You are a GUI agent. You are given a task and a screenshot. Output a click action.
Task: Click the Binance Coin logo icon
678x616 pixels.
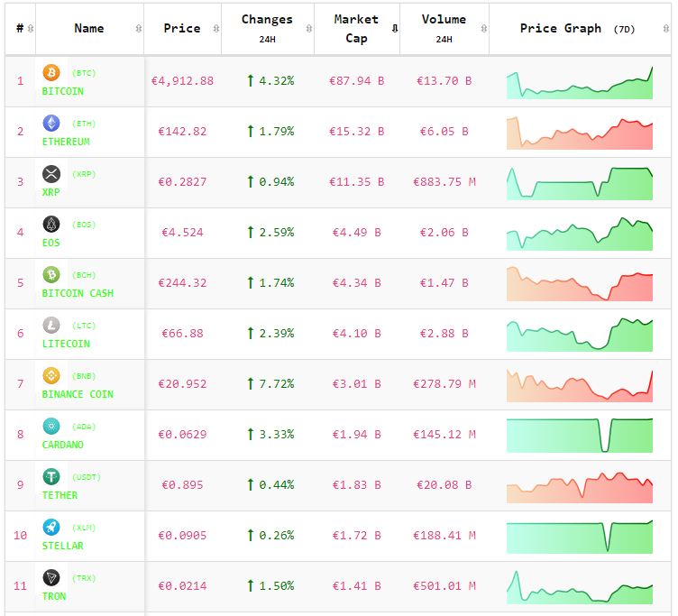[x=51, y=376]
